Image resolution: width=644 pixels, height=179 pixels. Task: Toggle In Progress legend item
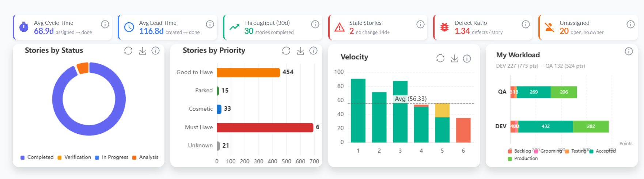point(111,157)
